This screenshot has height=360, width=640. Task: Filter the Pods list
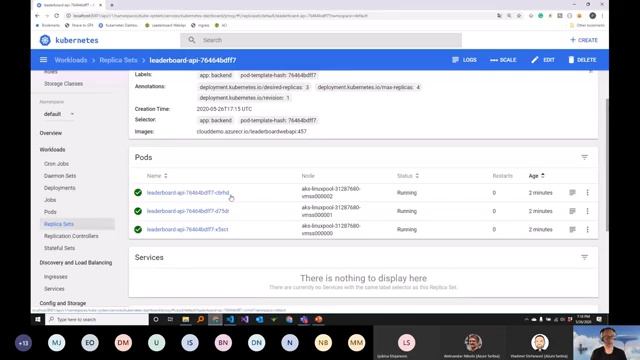click(x=584, y=157)
